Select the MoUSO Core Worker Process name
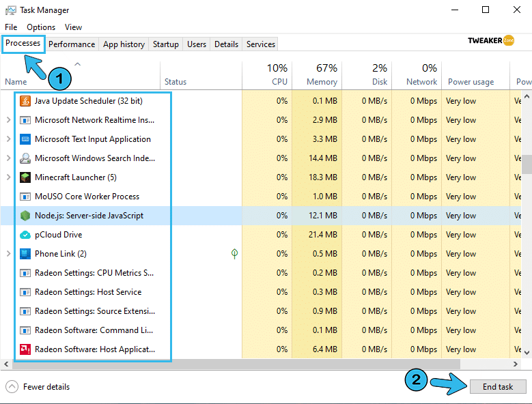Screen dimensions: 532x404 (x=87, y=197)
